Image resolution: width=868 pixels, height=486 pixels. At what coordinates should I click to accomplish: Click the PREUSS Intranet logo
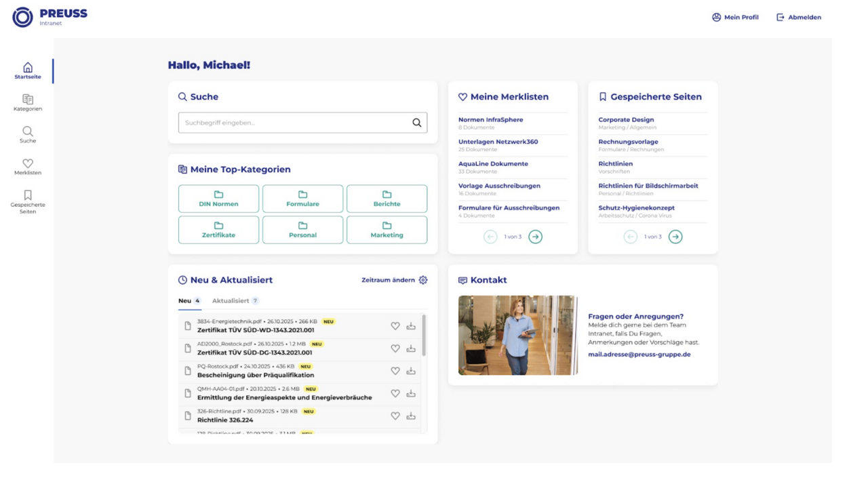click(50, 17)
